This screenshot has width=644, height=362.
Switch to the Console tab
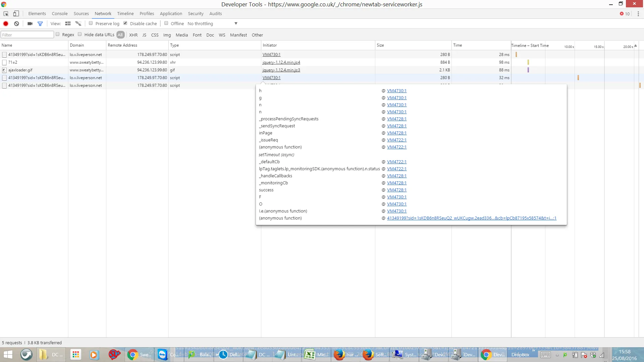(60, 14)
